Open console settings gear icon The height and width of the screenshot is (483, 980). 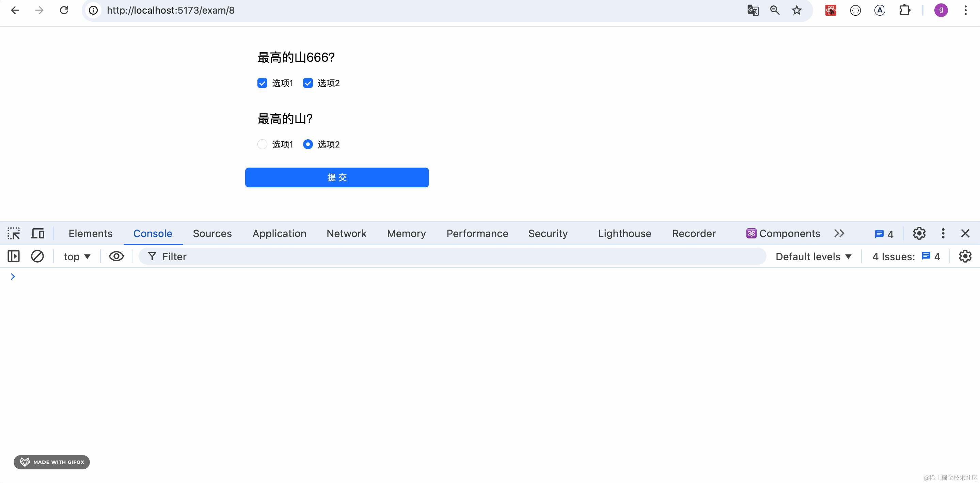[x=965, y=256]
